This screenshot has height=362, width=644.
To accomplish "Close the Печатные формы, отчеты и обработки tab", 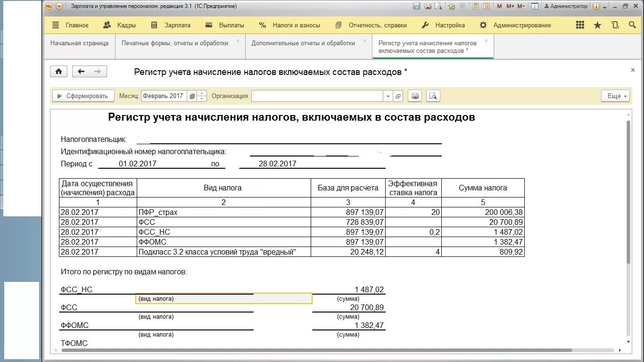I will tap(238, 41).
